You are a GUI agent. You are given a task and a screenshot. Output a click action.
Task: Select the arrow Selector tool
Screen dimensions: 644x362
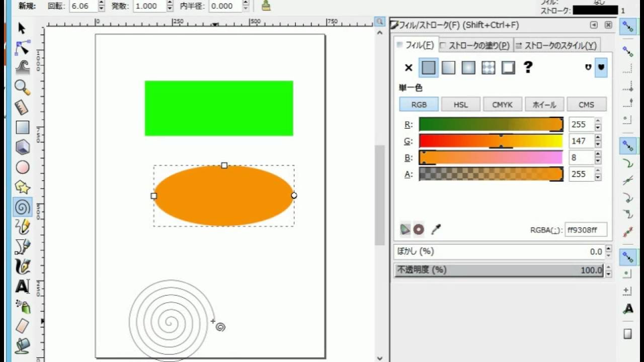[x=23, y=28]
